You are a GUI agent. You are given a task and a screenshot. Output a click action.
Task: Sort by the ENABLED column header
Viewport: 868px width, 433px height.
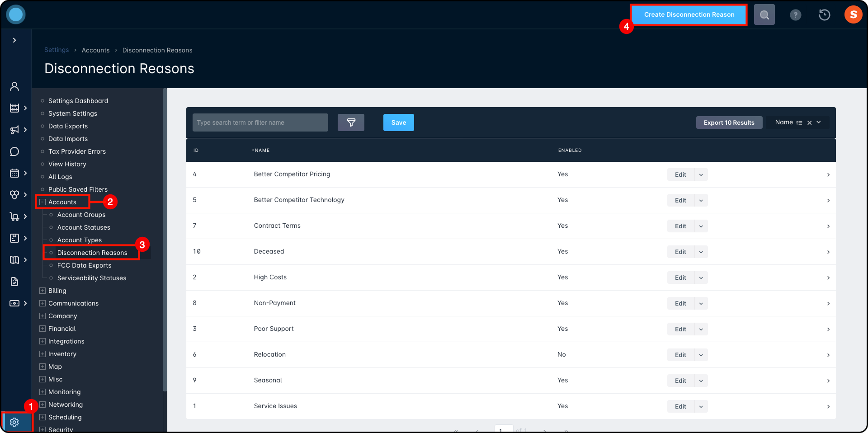click(570, 150)
